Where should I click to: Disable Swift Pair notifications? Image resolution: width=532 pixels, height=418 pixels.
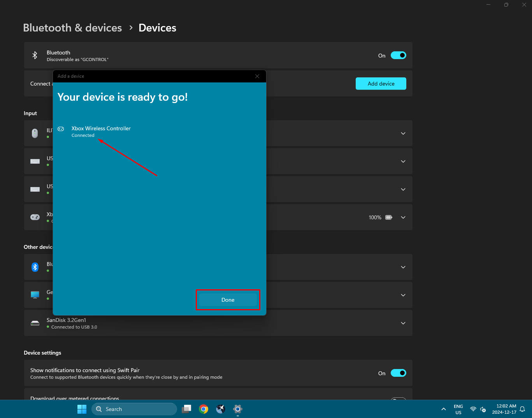click(398, 373)
